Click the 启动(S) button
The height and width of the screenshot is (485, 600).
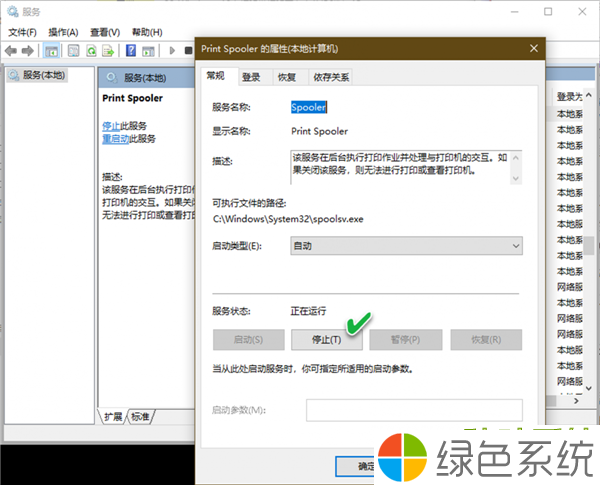tap(248, 340)
